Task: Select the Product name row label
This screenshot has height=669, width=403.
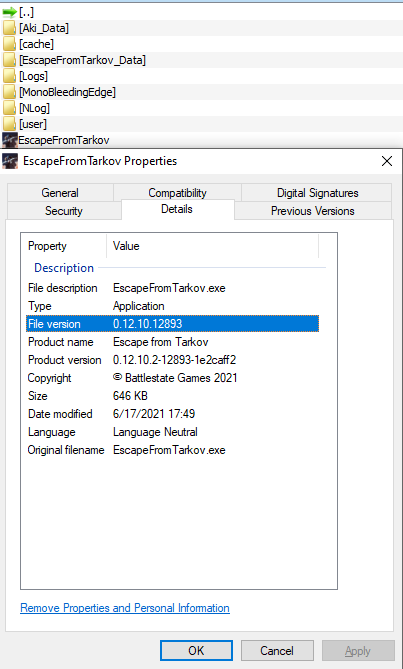Action: point(61,342)
